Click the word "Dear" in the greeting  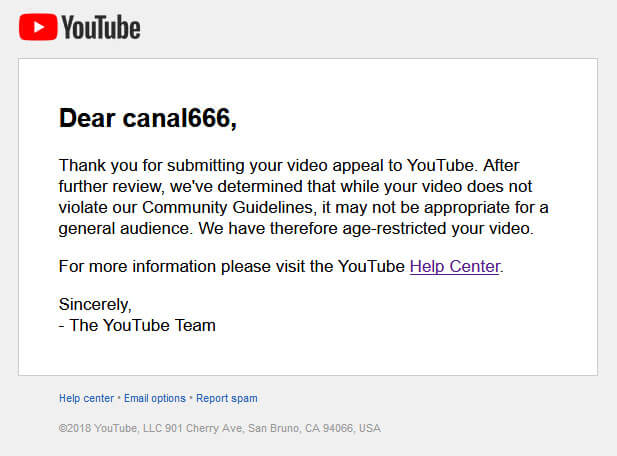87,118
